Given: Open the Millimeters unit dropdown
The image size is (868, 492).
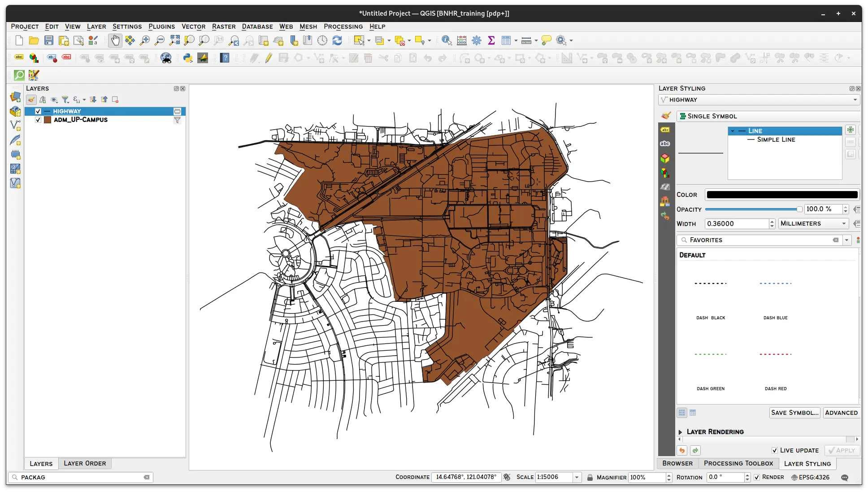Looking at the screenshot, I should [813, 223].
